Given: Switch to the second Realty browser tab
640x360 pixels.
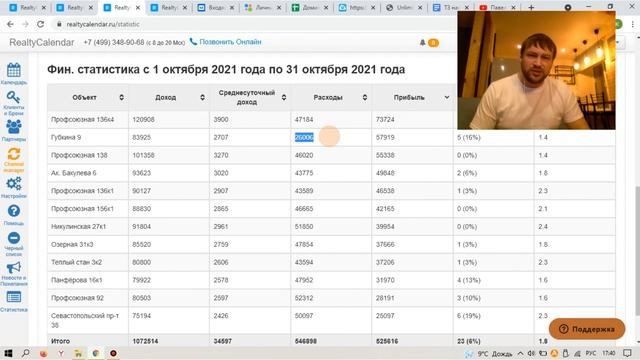Looking at the screenshot, I should 75,7.
